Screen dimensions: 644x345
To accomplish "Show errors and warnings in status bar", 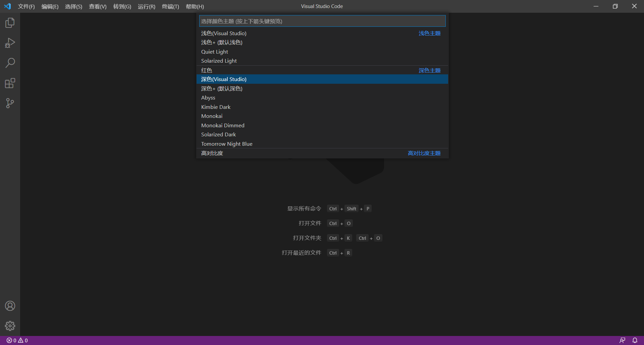I will (17, 340).
